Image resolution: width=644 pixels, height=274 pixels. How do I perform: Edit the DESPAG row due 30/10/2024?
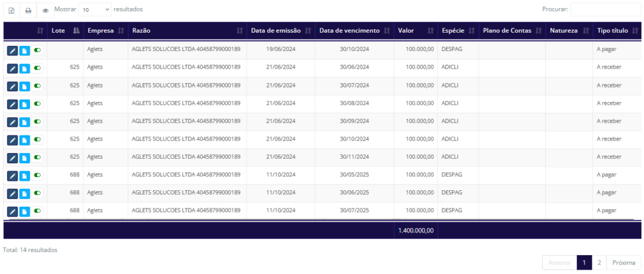[x=13, y=50]
